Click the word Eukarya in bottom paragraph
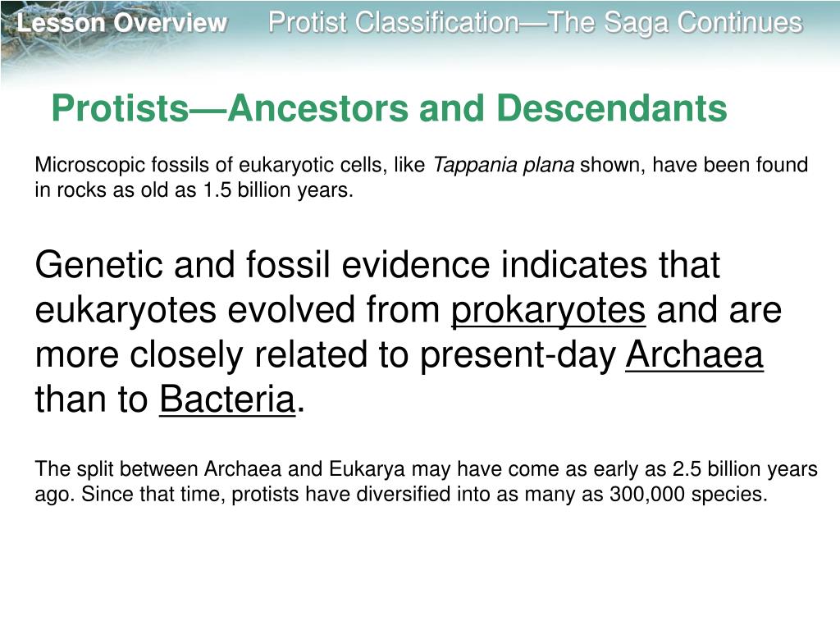The width and height of the screenshot is (840, 630). (x=367, y=469)
